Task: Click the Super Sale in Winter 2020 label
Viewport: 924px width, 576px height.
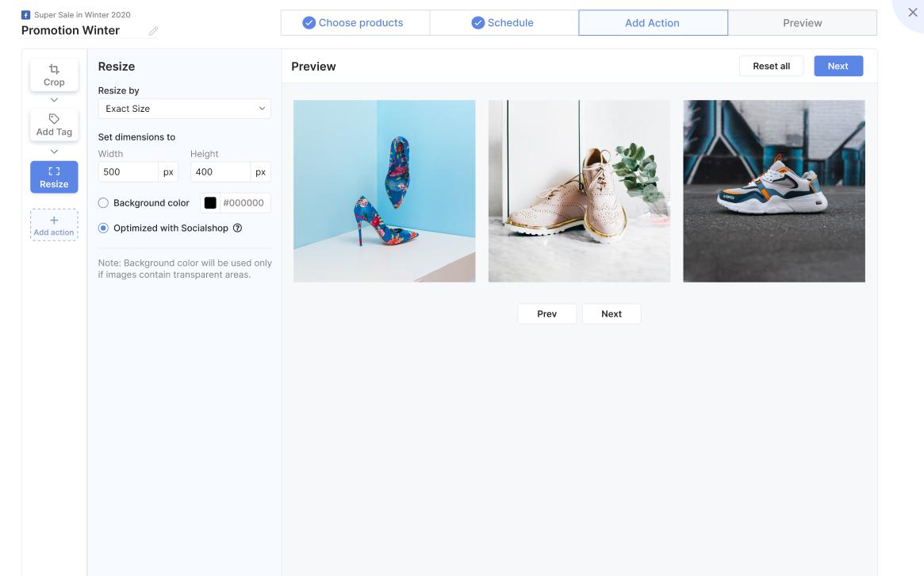Action: coord(82,15)
